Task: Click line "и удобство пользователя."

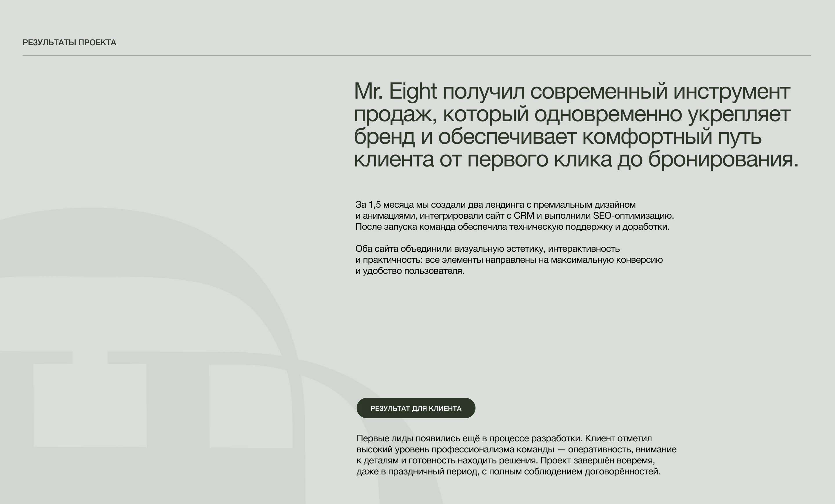Action: 410,271
